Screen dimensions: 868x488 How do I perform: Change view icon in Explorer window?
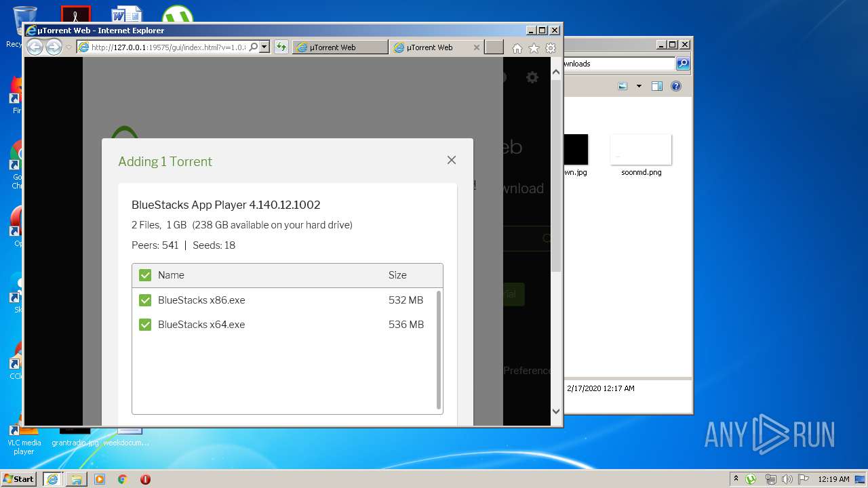(623, 86)
